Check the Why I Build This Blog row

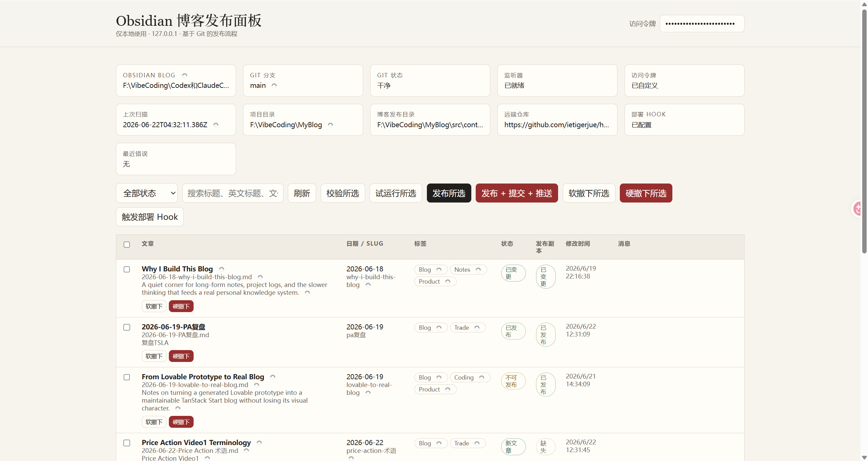point(127,269)
